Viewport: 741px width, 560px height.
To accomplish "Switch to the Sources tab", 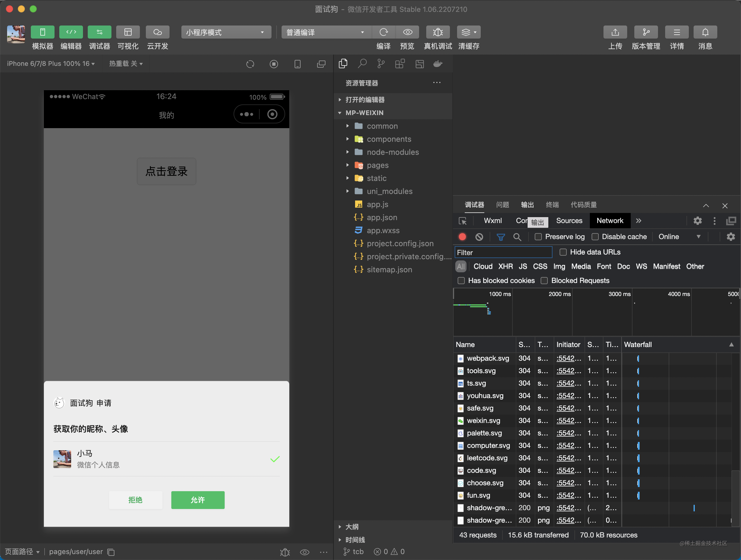I will pyautogui.click(x=568, y=221).
